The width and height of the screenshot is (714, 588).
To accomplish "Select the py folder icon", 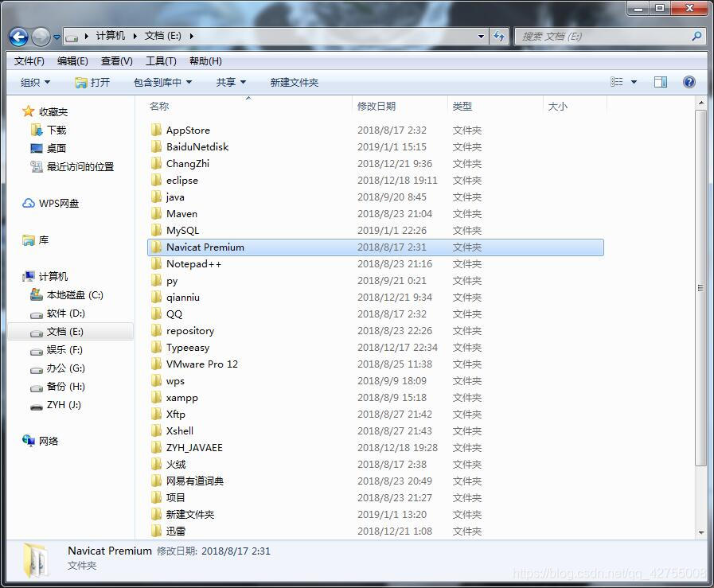I will coord(156,280).
